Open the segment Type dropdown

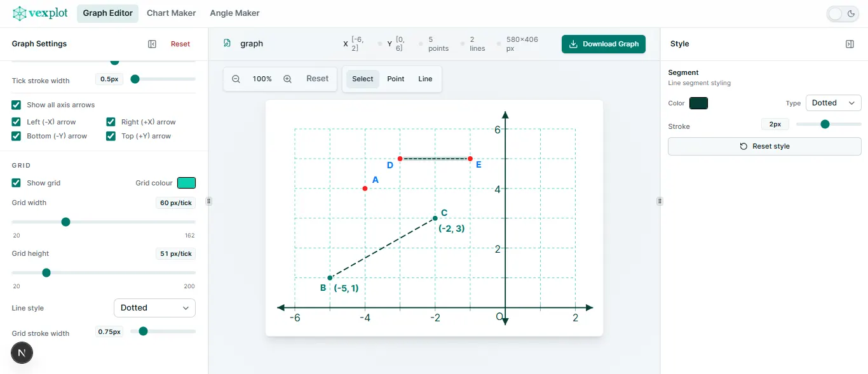click(x=833, y=103)
